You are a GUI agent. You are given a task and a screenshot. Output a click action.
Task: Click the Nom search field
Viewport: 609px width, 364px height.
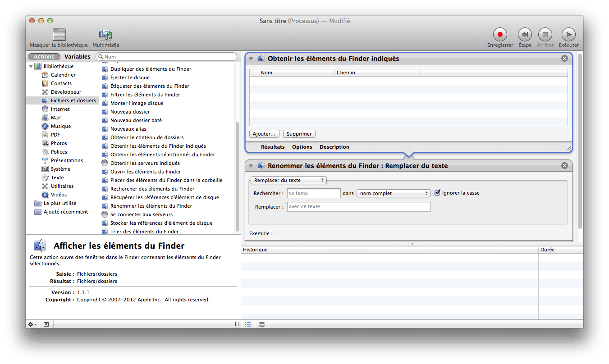point(166,57)
